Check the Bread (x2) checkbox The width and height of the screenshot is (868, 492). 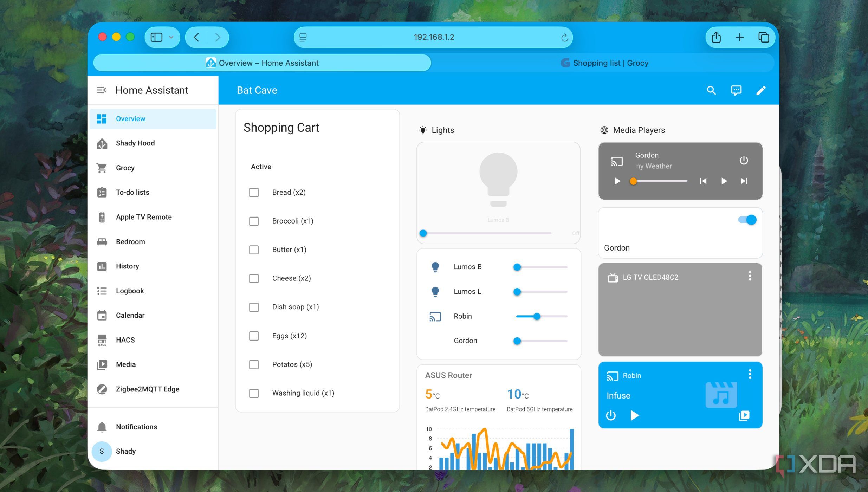tap(254, 192)
